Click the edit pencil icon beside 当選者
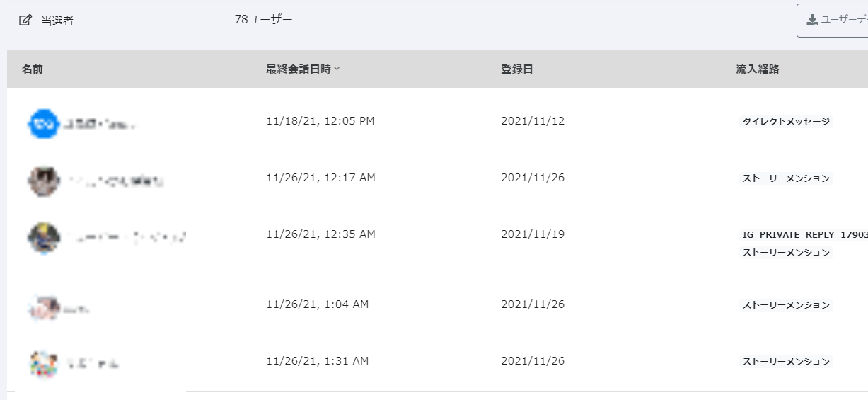Screen dimensions: 868x400 [25, 21]
